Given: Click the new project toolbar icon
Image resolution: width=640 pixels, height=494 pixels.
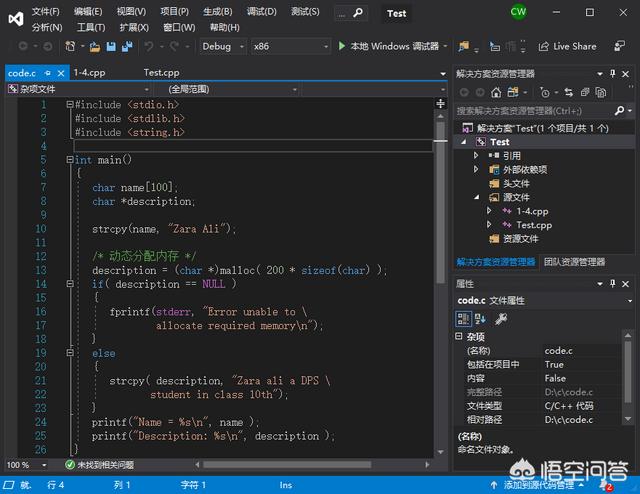Looking at the screenshot, I should [x=70, y=47].
